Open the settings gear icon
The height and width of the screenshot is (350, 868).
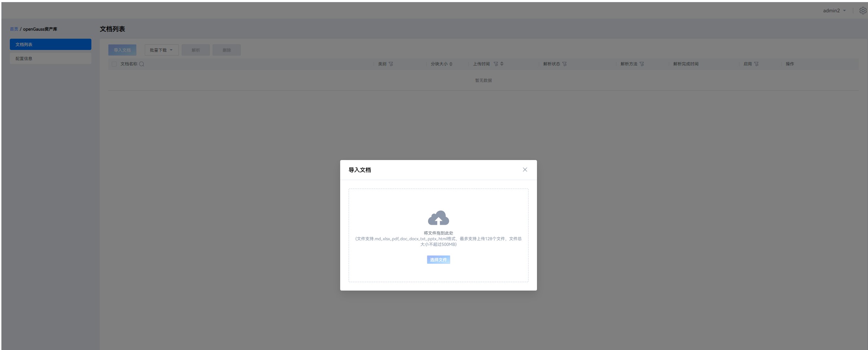862,11
